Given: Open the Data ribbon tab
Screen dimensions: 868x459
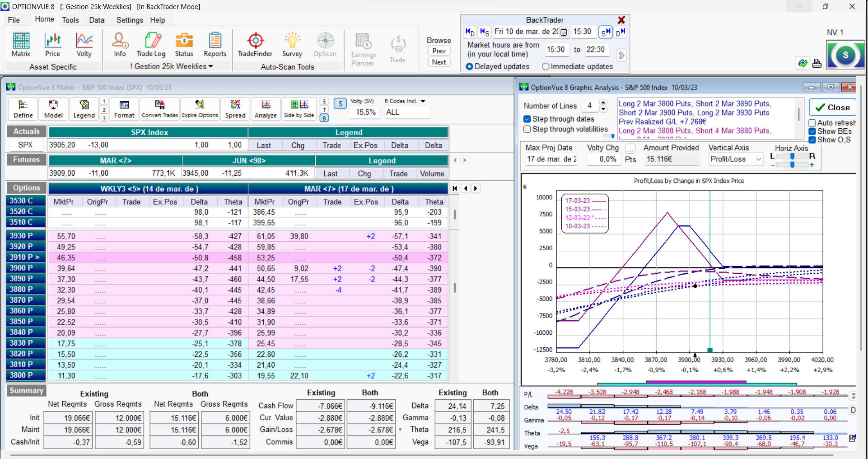Looking at the screenshot, I should tap(97, 20).
